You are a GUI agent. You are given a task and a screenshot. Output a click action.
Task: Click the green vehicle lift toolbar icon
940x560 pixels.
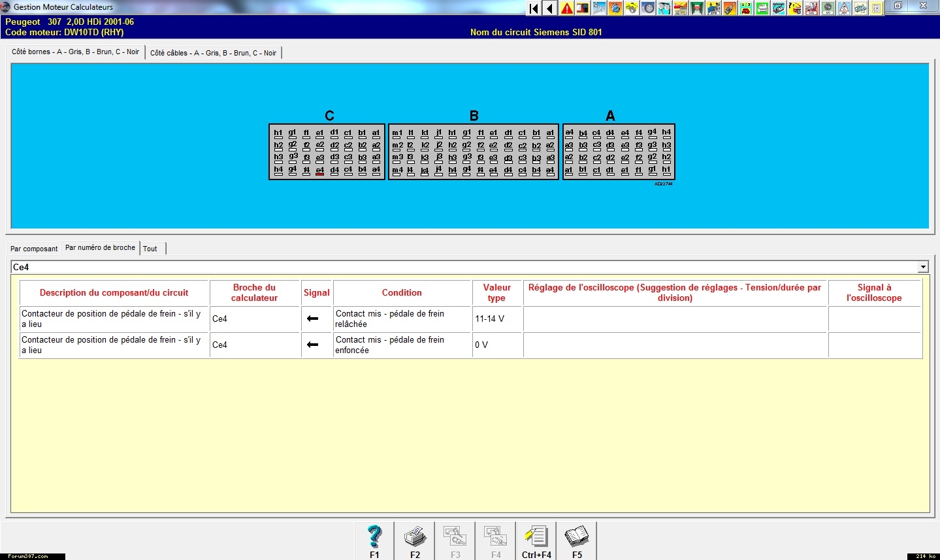pyautogui.click(x=697, y=8)
